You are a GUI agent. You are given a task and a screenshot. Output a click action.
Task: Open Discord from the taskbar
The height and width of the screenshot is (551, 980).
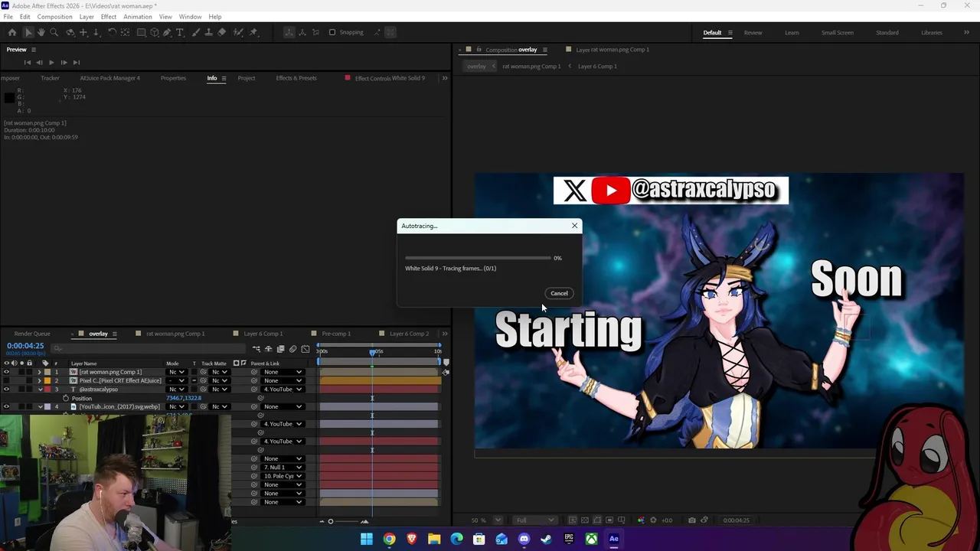[524, 539]
